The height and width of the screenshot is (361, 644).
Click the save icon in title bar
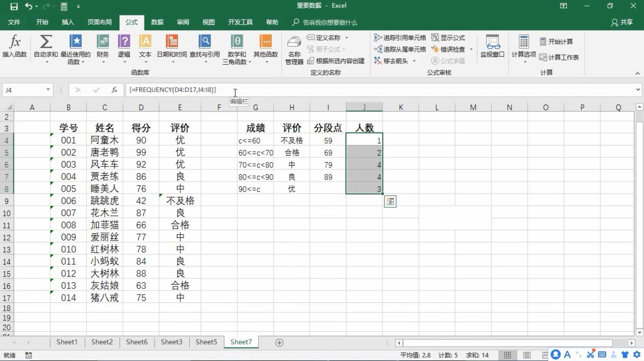14,6
